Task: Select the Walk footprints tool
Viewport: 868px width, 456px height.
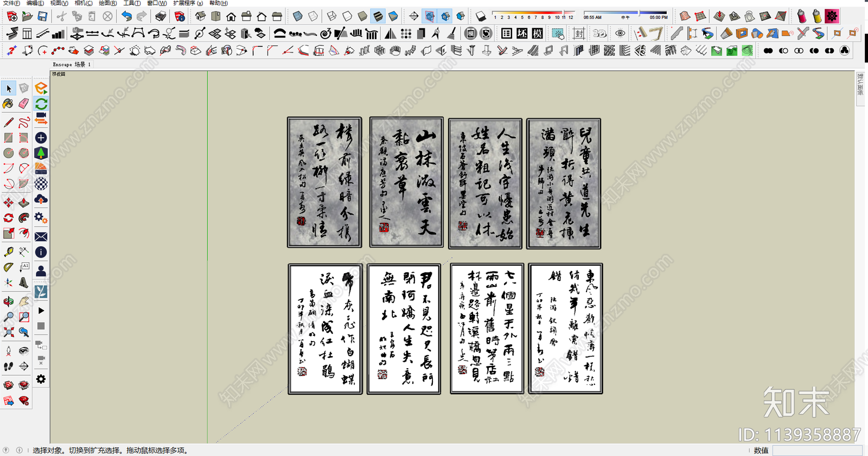Action: pos(9,367)
